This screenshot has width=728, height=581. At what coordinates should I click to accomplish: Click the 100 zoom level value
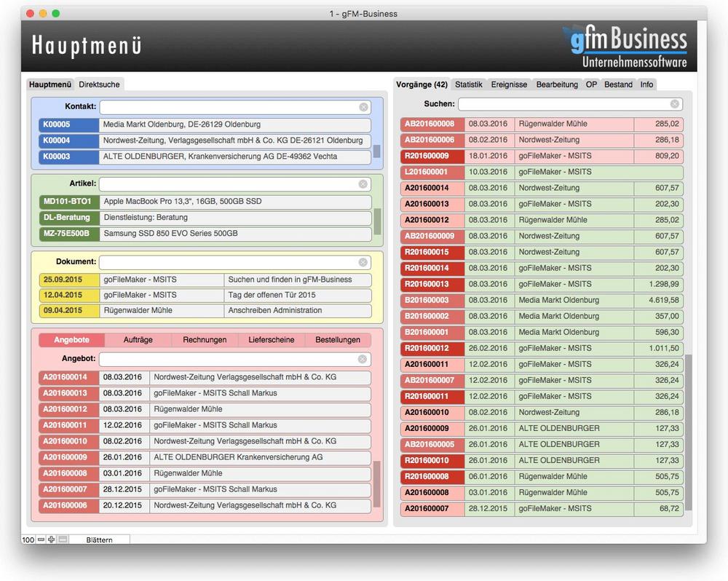tap(28, 539)
